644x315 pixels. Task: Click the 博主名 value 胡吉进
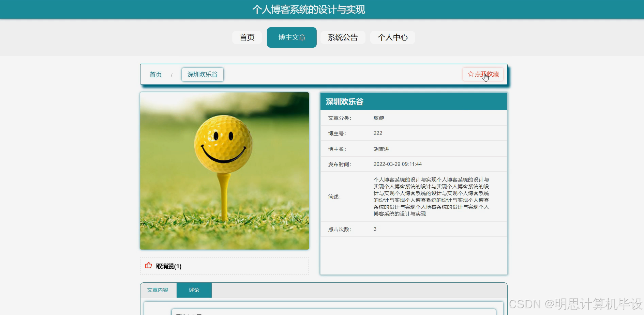click(x=381, y=149)
